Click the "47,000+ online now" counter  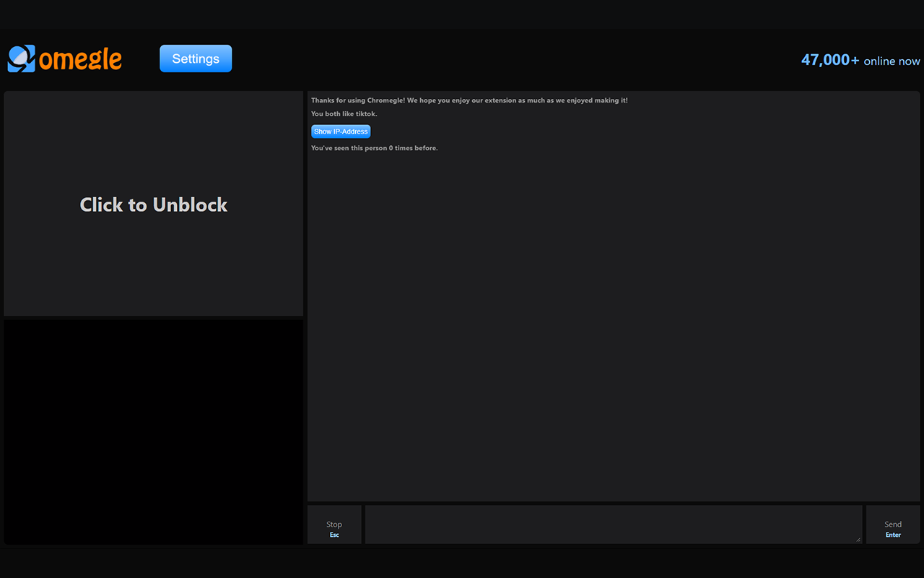click(860, 60)
